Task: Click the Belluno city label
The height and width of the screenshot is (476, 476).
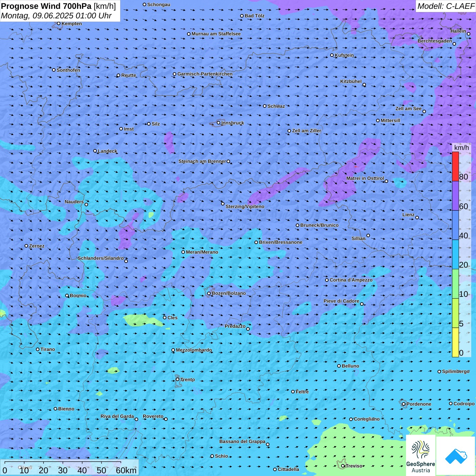Action: (x=350, y=366)
